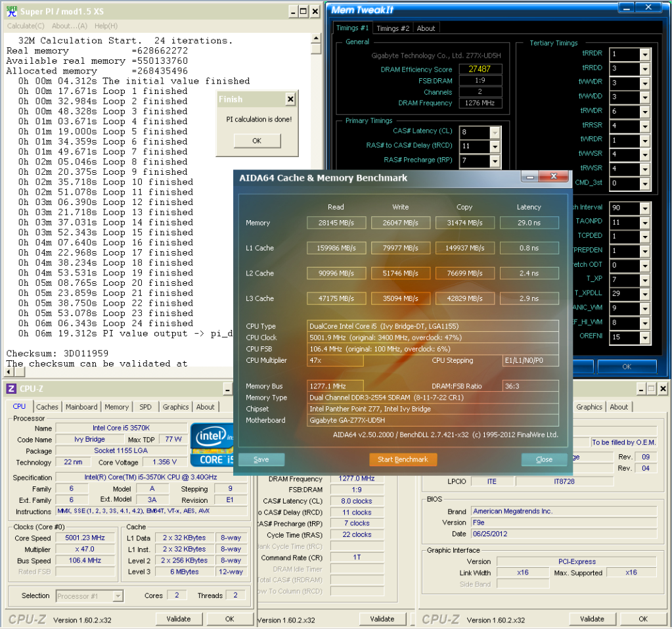
Task: Click the CPU-Z logo icon in title bar
Action: click(x=11, y=388)
